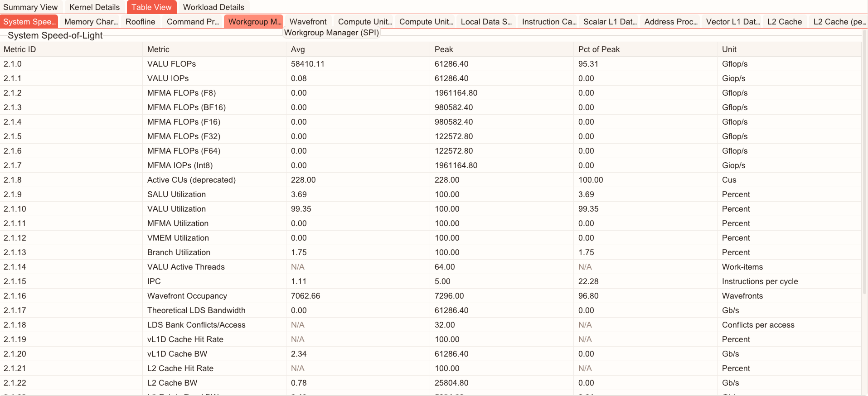Open the Wavefront sub-tab
The image size is (868, 396).
tap(308, 22)
